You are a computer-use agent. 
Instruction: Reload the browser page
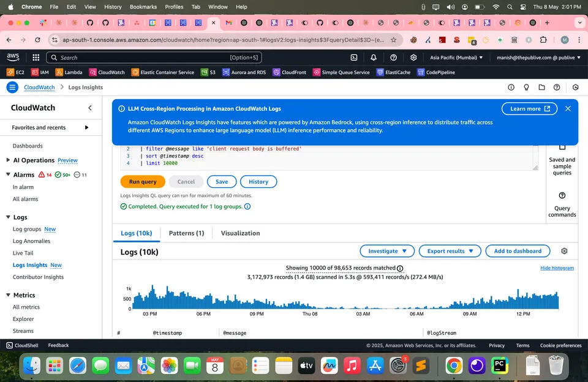click(37, 40)
